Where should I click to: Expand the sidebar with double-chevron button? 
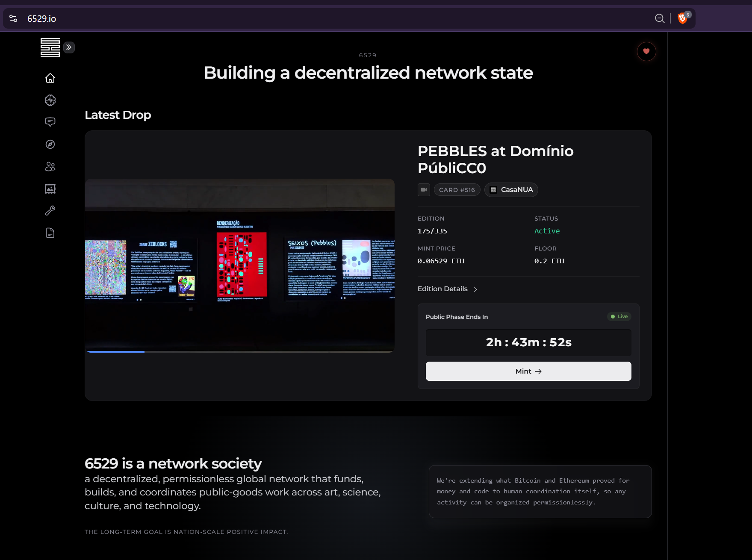point(69,47)
